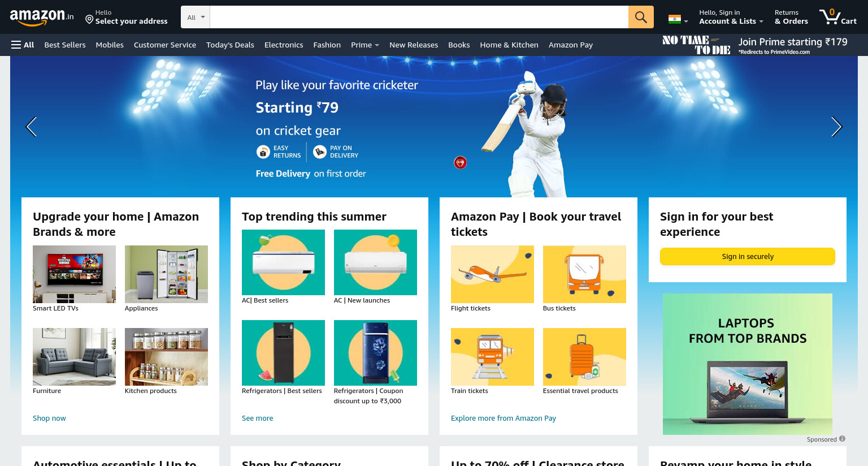Go to previous banner slide arrow
Image resolution: width=868 pixels, height=466 pixels.
[32, 127]
